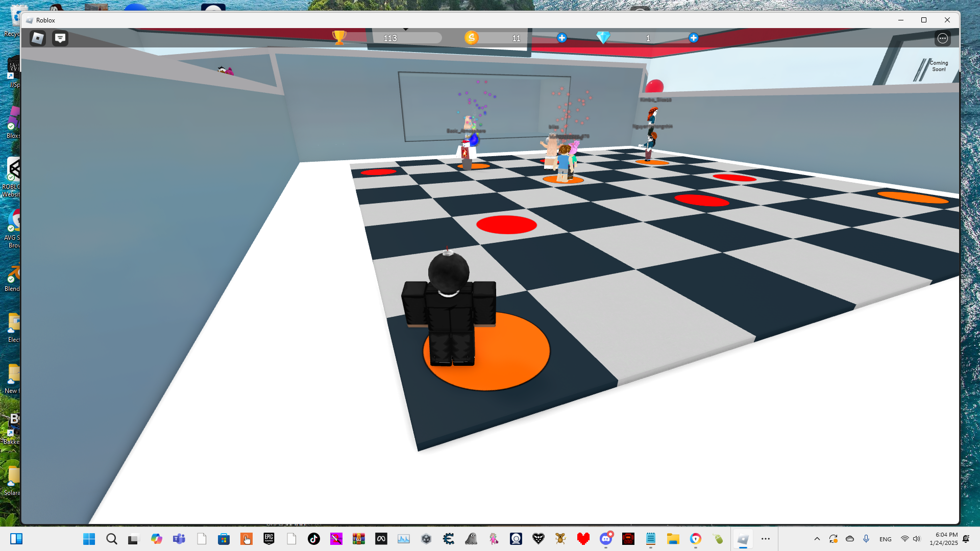Open the three-dots options menu in Roblox
Screen dimensions: 980x551
pos(942,38)
